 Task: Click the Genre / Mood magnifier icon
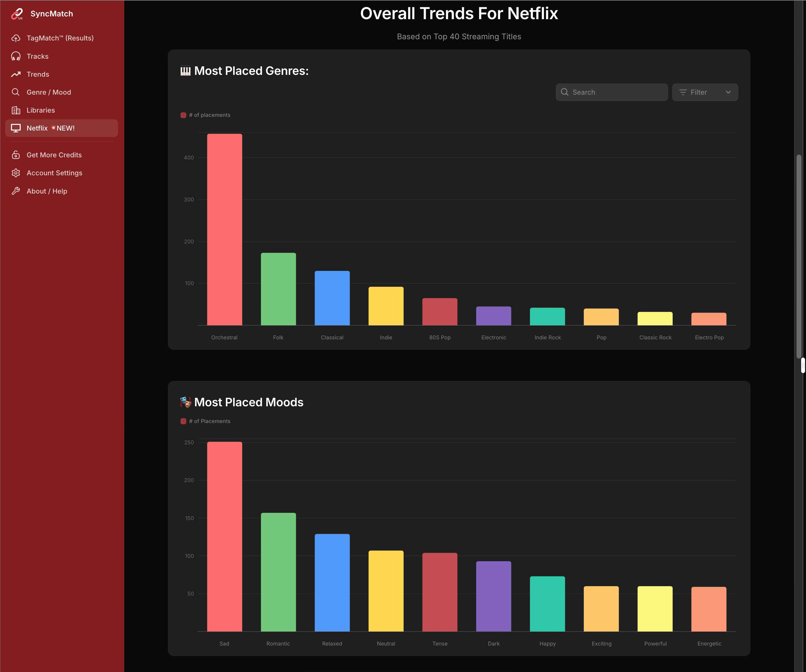(16, 92)
